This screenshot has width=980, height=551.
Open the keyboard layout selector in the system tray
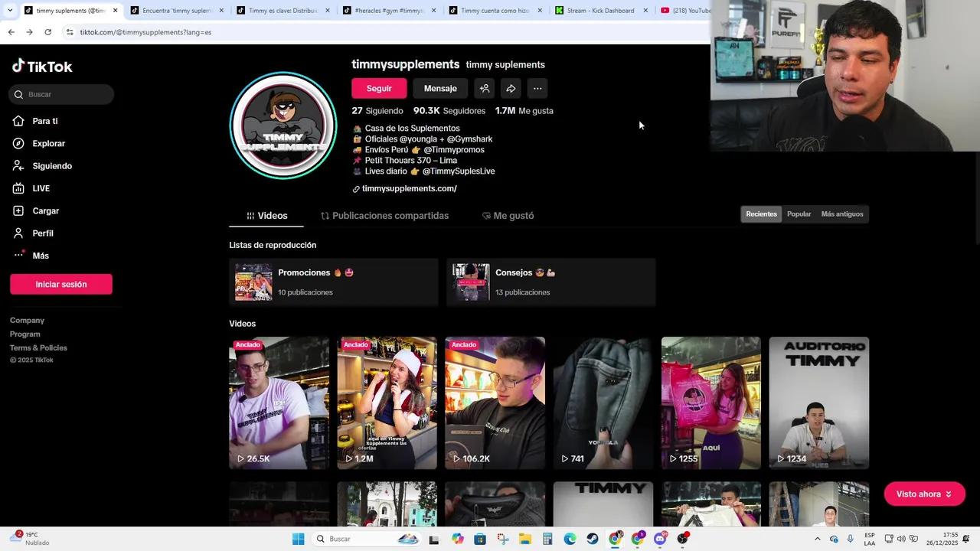(x=870, y=538)
